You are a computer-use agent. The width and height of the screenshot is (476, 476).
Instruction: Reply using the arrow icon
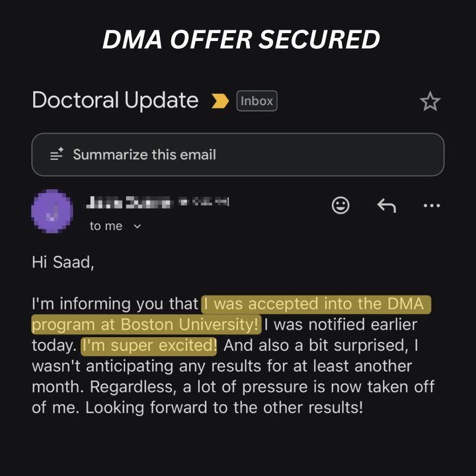(387, 206)
